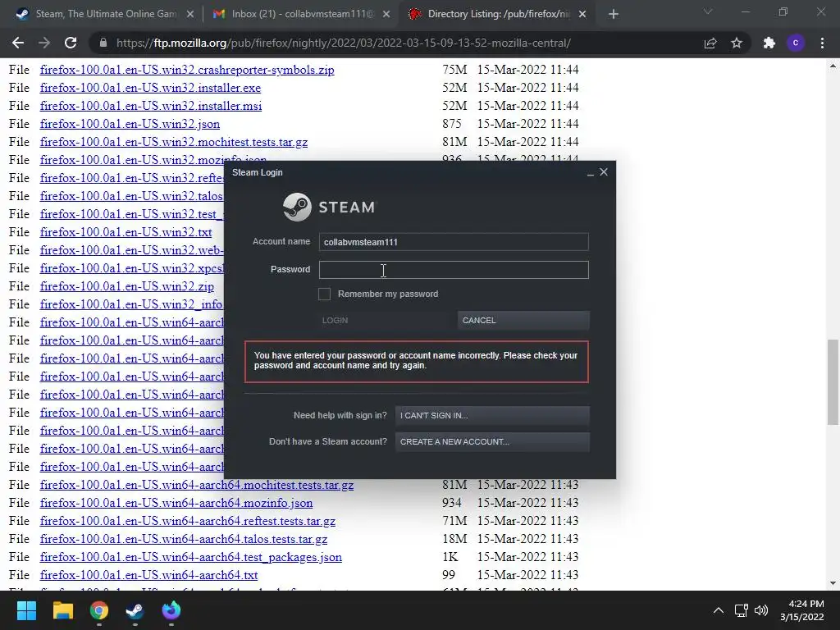Show hidden tray icons chevron
Image resolution: width=840 pixels, height=630 pixels.
coord(719,610)
